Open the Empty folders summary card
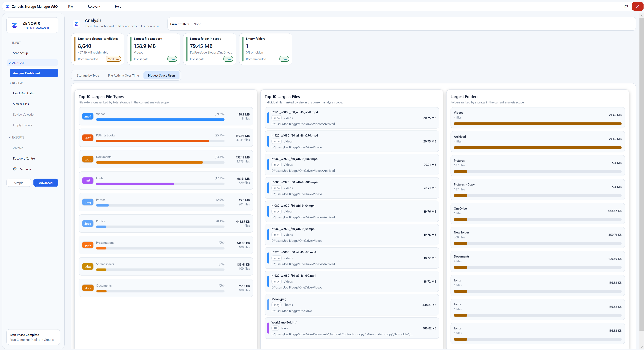644x350 pixels. coord(266,49)
